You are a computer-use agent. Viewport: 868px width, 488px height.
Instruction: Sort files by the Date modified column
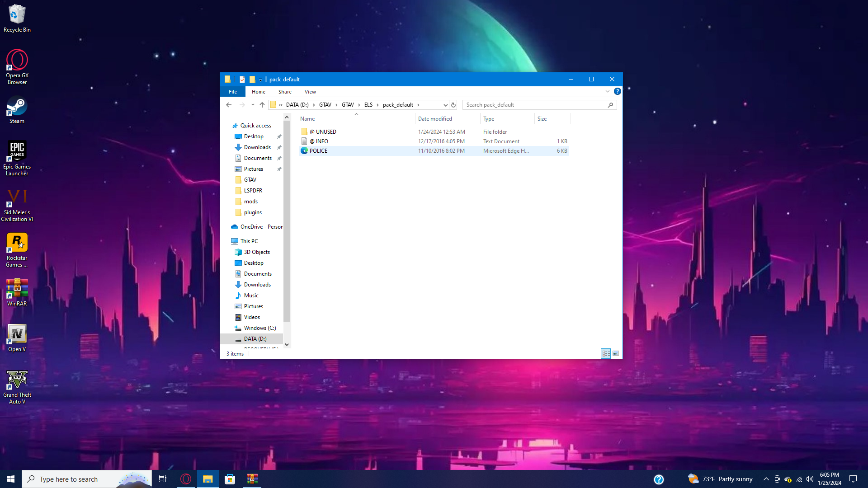tap(435, 119)
